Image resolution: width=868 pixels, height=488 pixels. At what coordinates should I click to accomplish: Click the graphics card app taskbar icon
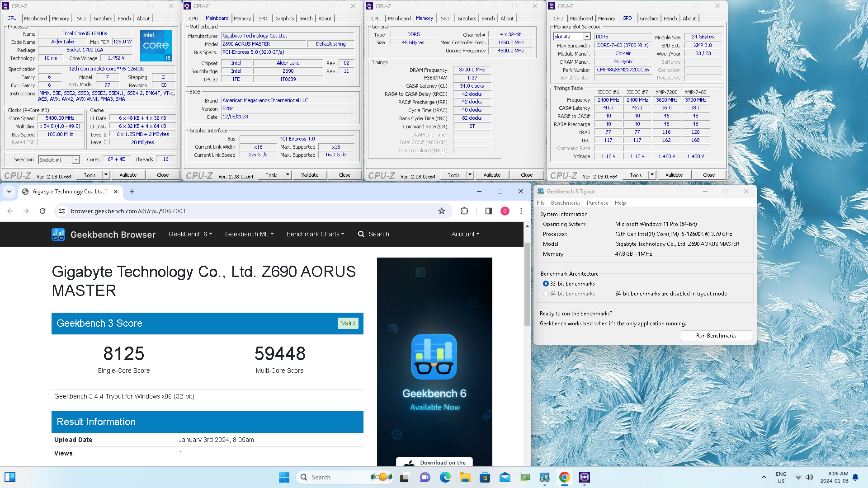point(525,477)
